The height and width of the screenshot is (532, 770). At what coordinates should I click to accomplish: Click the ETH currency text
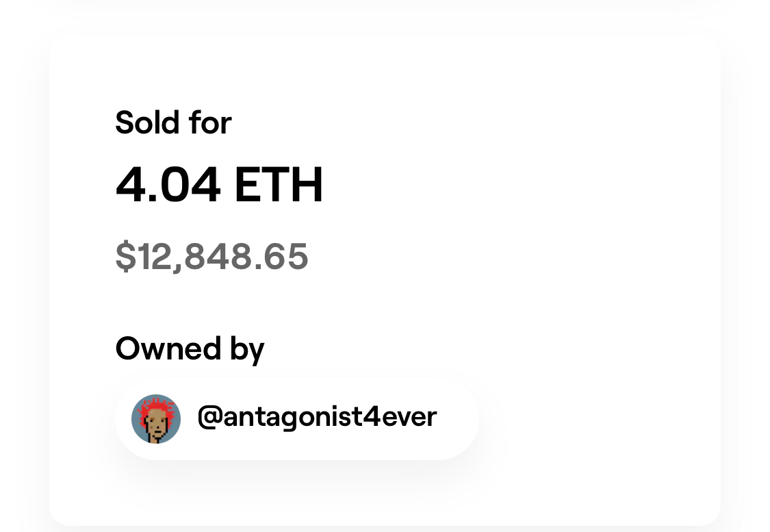(x=279, y=185)
